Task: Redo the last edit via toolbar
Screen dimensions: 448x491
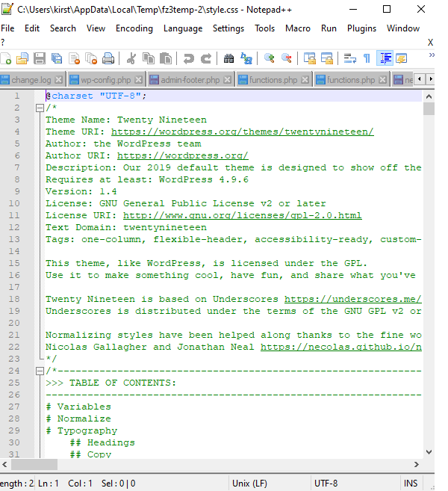Action: click(x=206, y=58)
